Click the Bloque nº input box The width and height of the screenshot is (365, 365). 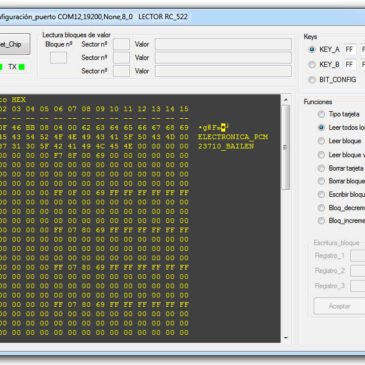58,58
